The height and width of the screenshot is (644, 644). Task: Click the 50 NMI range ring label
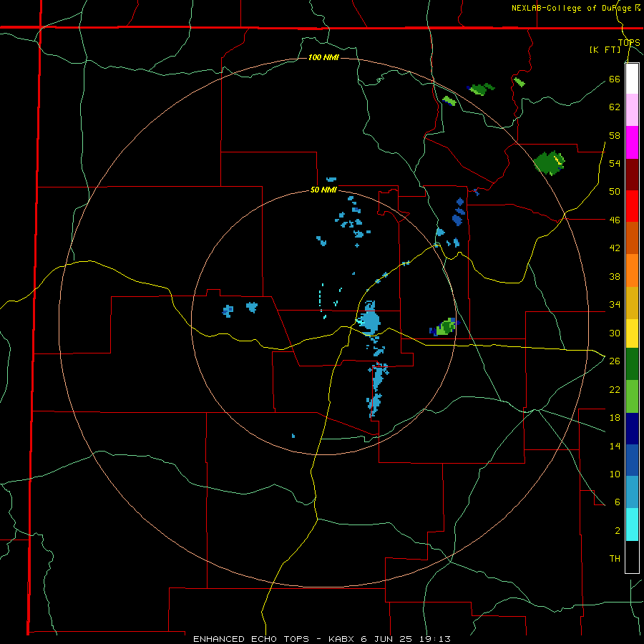(323, 190)
